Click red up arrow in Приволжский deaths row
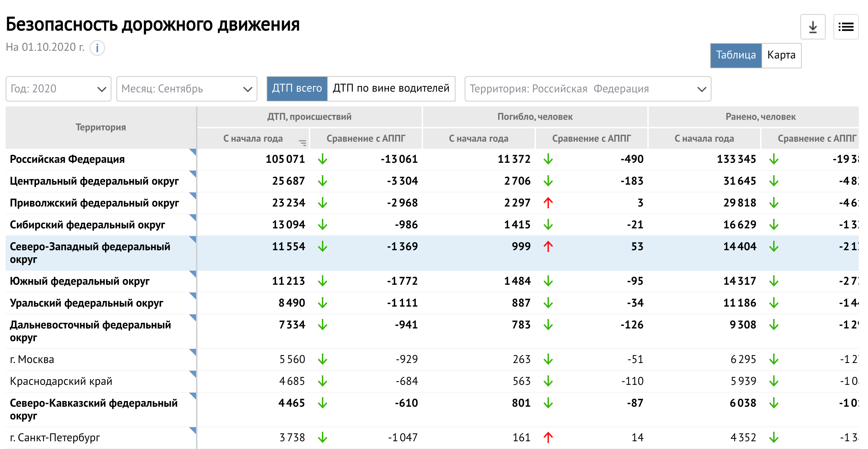Screen dimensions: 868x449 [x=548, y=203]
